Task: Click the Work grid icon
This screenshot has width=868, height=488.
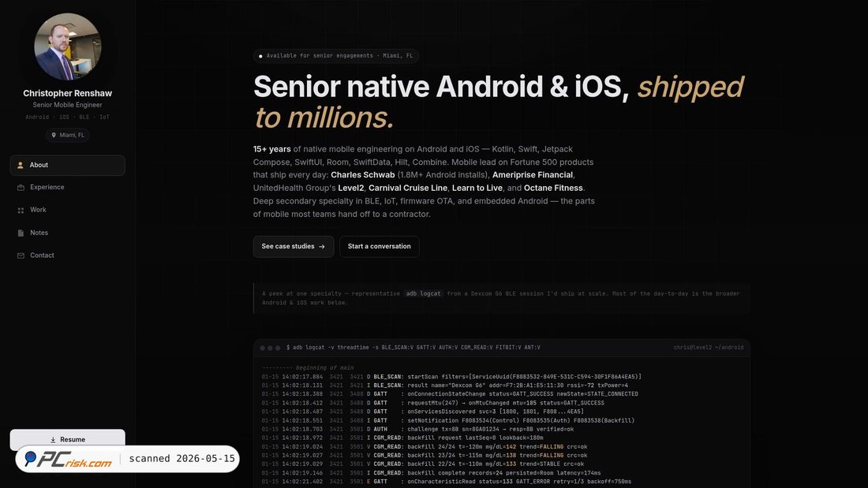Action: pyautogui.click(x=21, y=210)
